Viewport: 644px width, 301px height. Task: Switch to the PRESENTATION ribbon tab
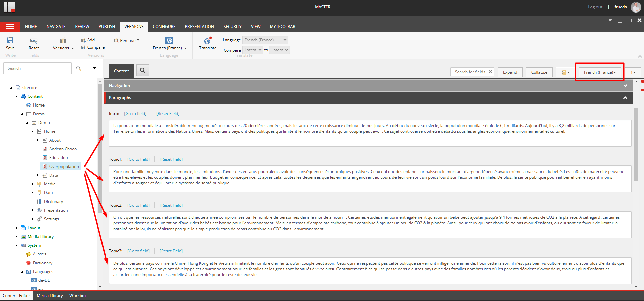(x=199, y=27)
